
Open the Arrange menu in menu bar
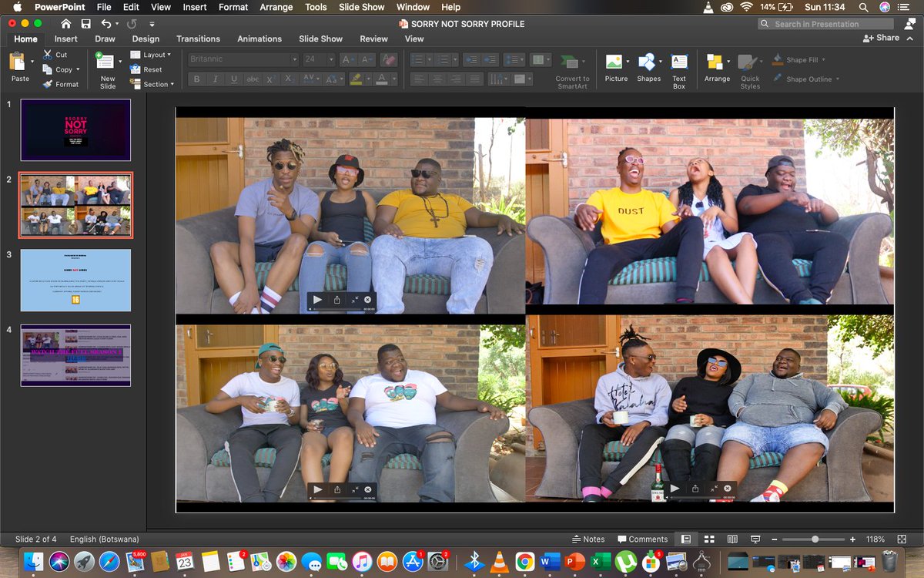(x=276, y=7)
